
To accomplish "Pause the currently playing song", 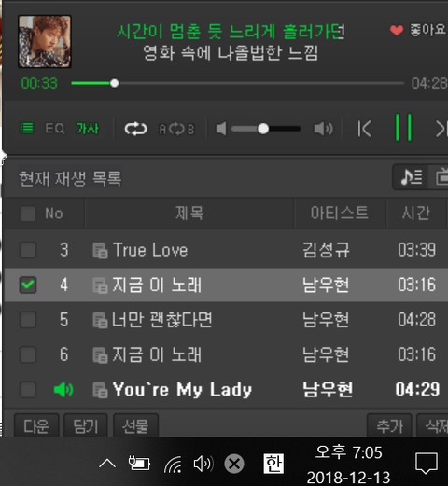I will (x=403, y=128).
